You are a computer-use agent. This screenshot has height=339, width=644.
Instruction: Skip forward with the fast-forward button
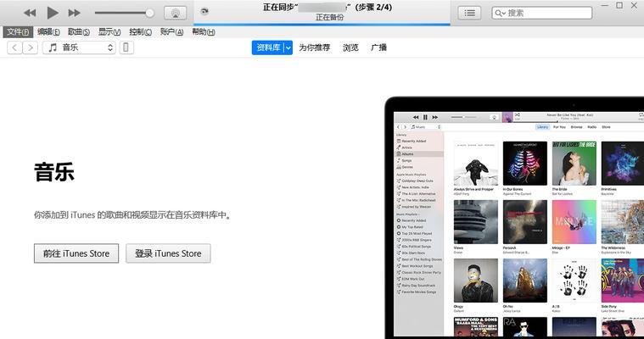75,13
